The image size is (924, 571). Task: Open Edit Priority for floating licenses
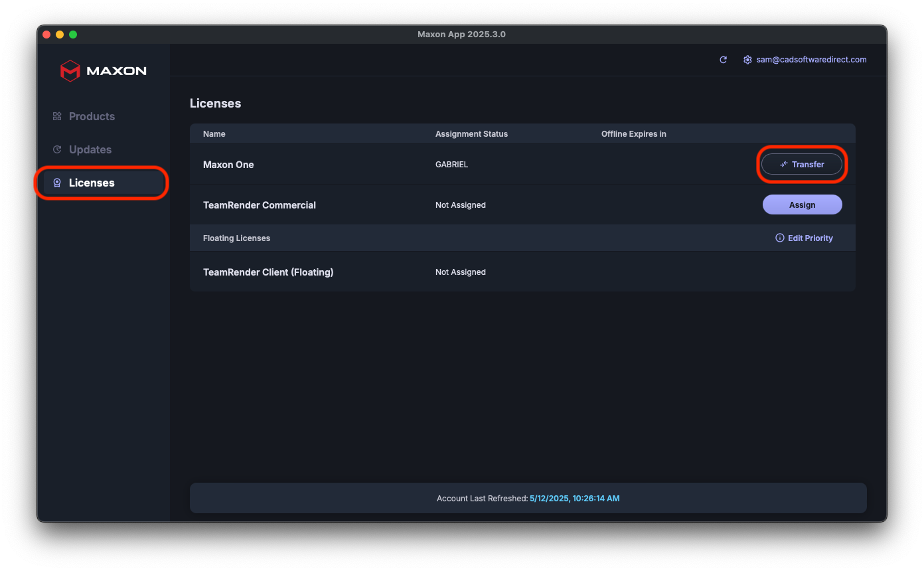(810, 238)
